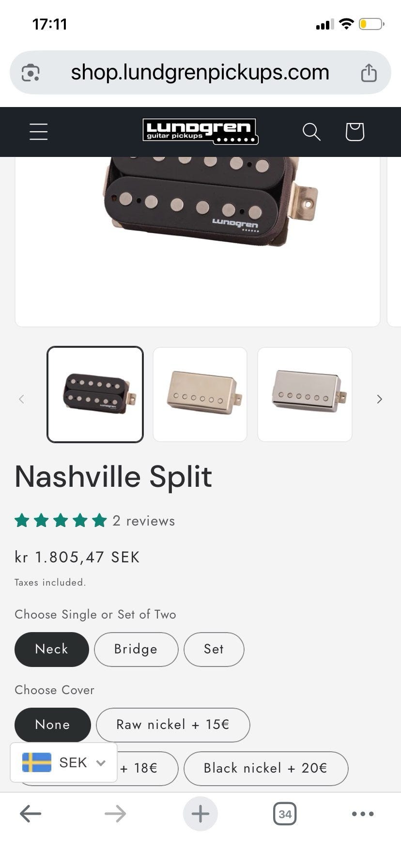This screenshot has height=868, width=401.
Task: Tap the lens search icon in address bar
Action: (31, 73)
